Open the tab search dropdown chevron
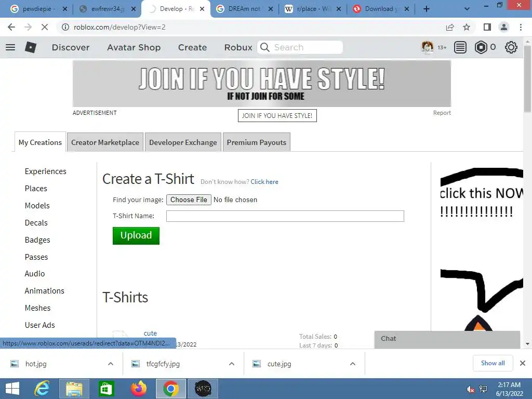532x399 pixels. pyautogui.click(x=467, y=9)
